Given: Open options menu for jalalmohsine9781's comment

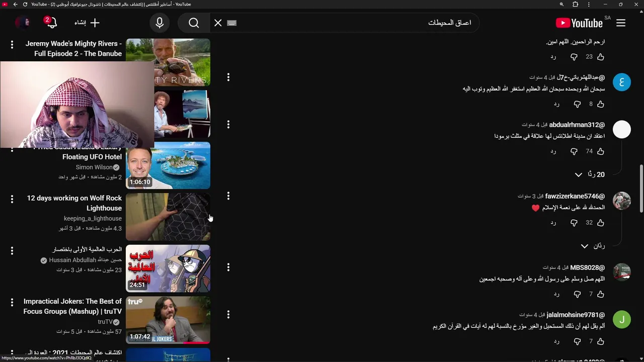Looking at the screenshot, I should click(228, 314).
